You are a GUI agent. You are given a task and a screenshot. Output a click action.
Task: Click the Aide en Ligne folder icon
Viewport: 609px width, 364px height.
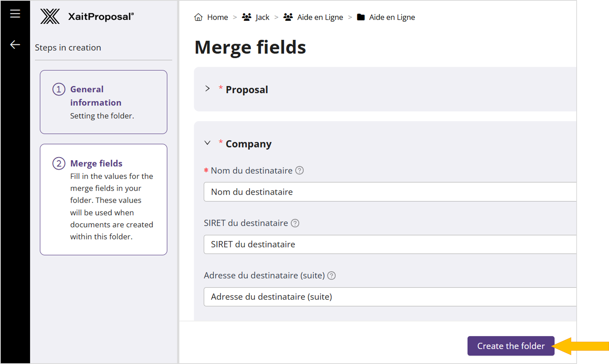(x=361, y=17)
